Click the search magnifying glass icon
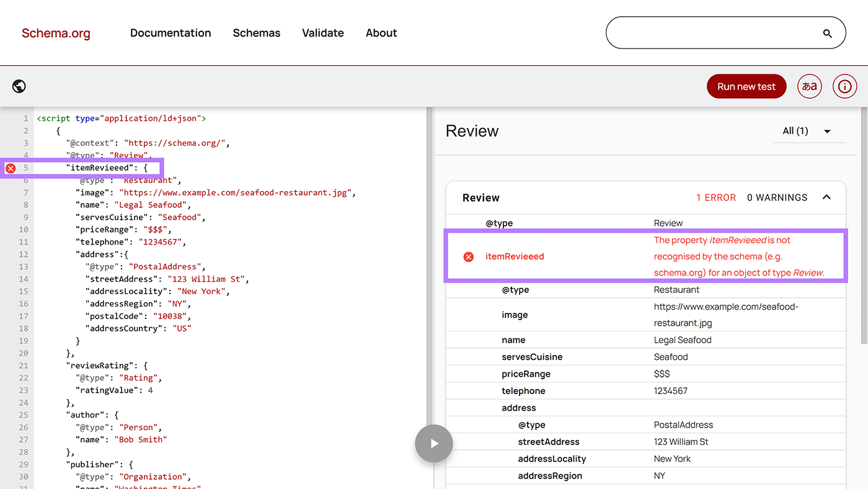The height and width of the screenshot is (489, 868). click(827, 33)
